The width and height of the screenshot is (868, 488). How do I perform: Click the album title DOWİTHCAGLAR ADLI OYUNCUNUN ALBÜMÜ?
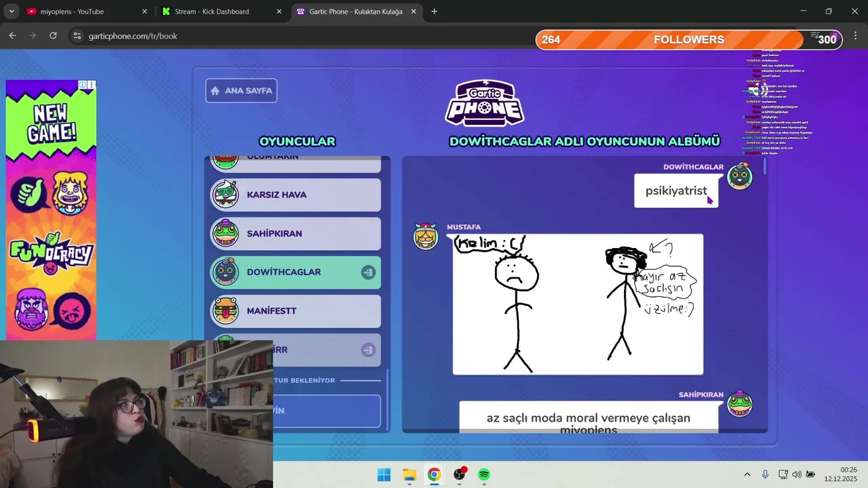(x=585, y=142)
